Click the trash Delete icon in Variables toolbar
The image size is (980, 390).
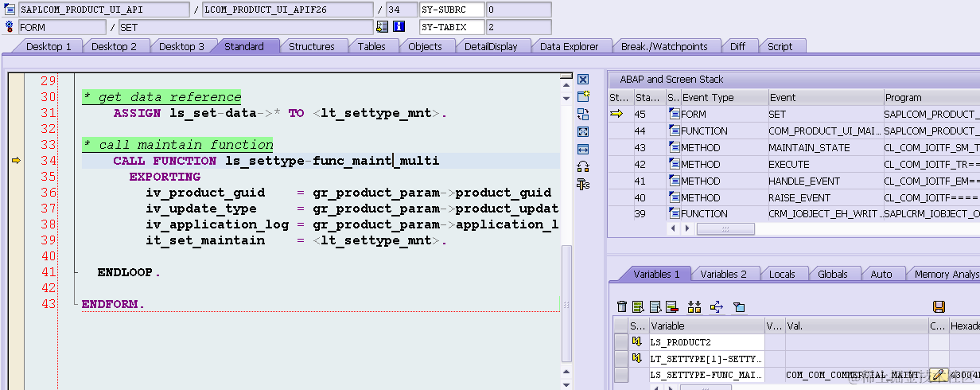coord(622,306)
